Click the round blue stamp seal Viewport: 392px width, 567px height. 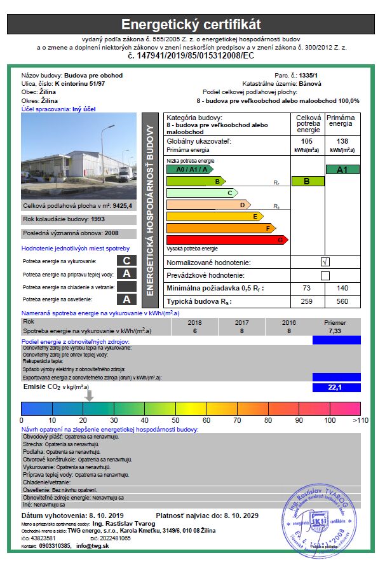coord(318,521)
